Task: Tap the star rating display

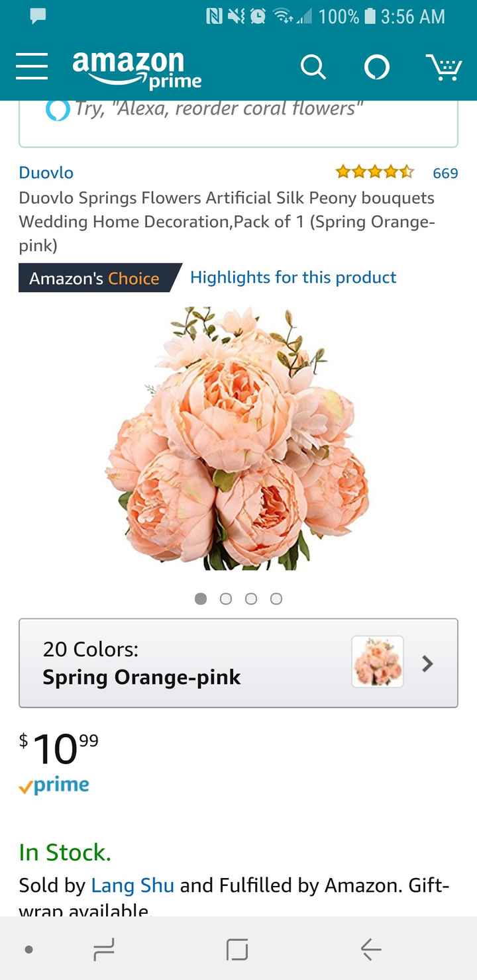Action: click(375, 173)
